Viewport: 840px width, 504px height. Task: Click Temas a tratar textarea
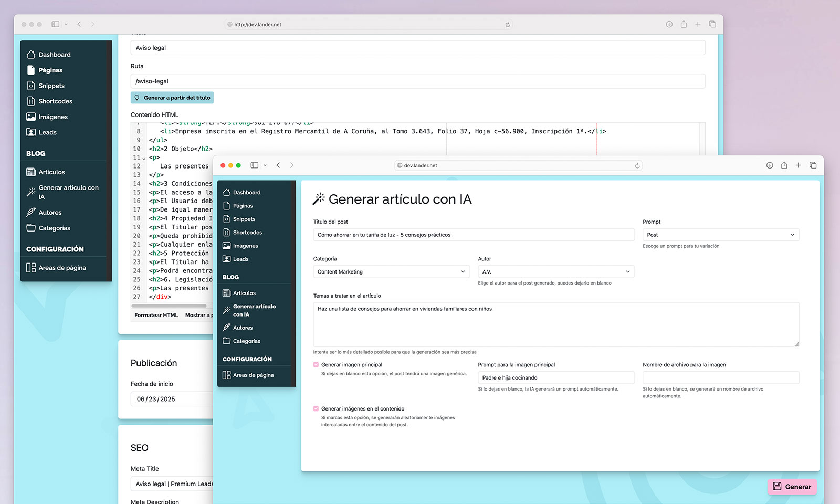(556, 324)
